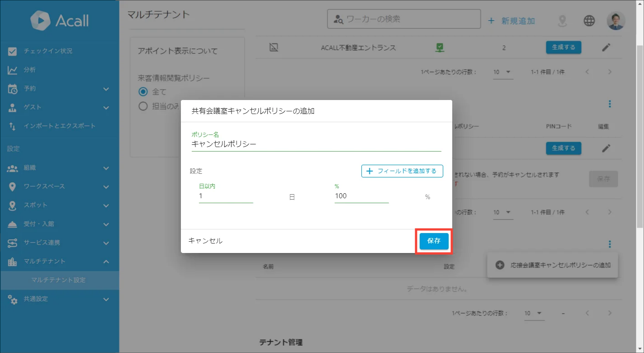Screen dimensions: 644x353
Task: Open 分析 chart icon in sidebar
Action: [x=13, y=70]
